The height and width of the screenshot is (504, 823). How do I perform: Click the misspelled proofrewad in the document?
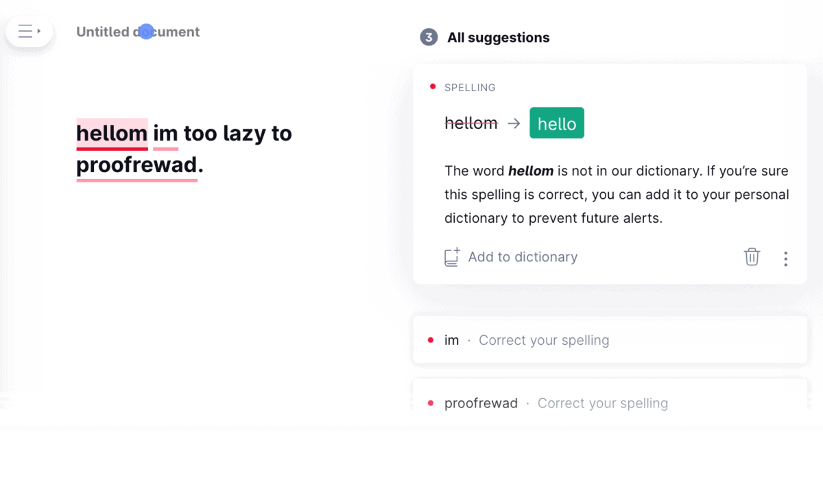[x=135, y=165]
